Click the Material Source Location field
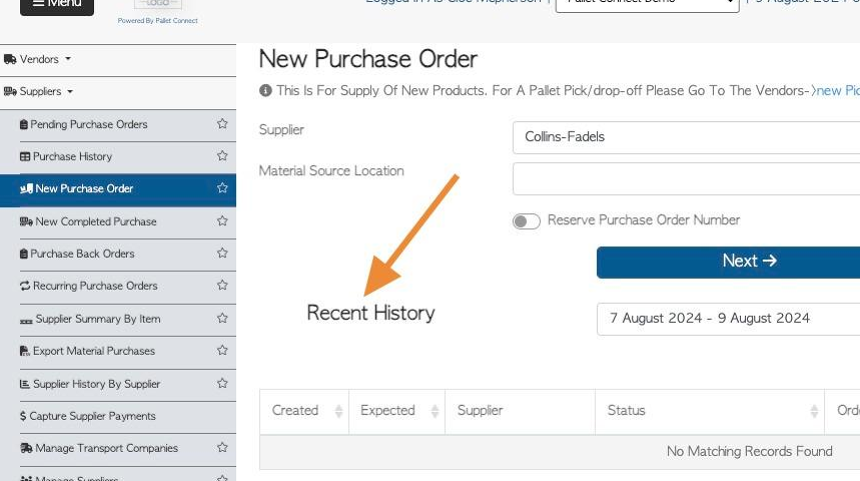The width and height of the screenshot is (860, 481). point(686,179)
